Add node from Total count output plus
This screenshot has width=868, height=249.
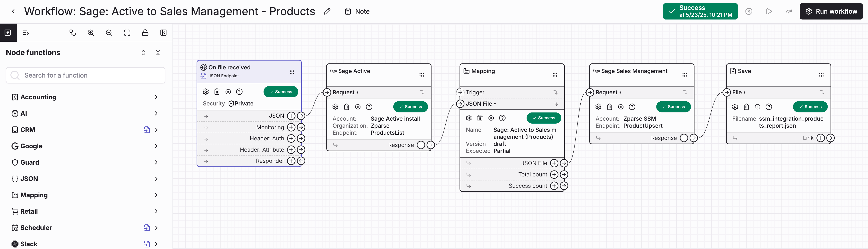pyautogui.click(x=554, y=174)
